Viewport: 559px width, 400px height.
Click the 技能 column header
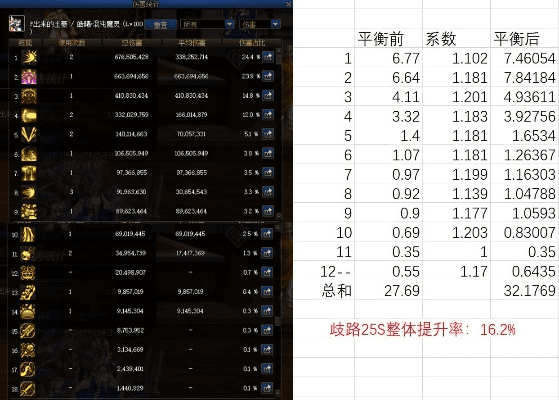pos(25,43)
